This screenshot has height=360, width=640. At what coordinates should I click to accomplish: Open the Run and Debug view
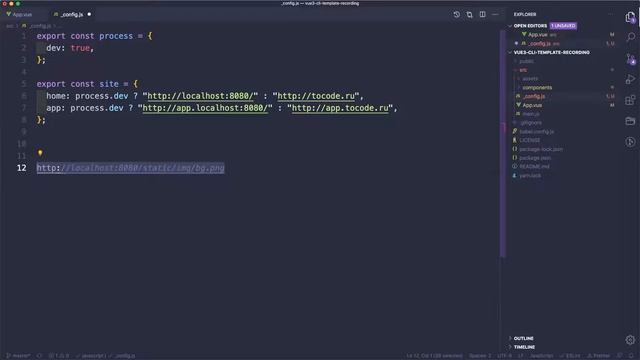click(630, 79)
